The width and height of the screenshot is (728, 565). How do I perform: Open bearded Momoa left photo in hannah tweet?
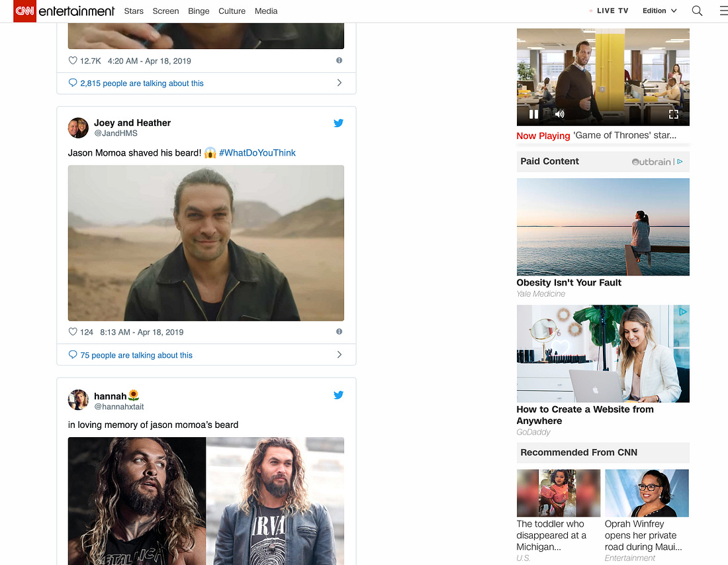point(137,501)
